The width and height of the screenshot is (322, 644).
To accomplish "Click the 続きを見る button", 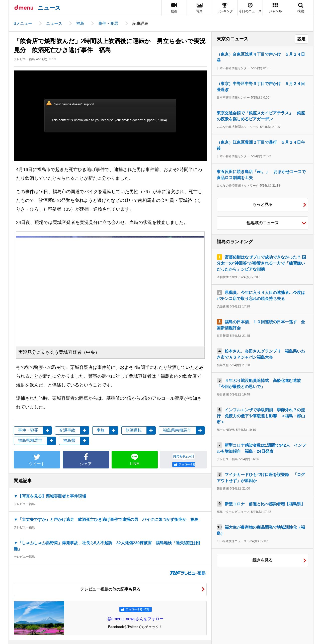I will [x=262, y=560].
